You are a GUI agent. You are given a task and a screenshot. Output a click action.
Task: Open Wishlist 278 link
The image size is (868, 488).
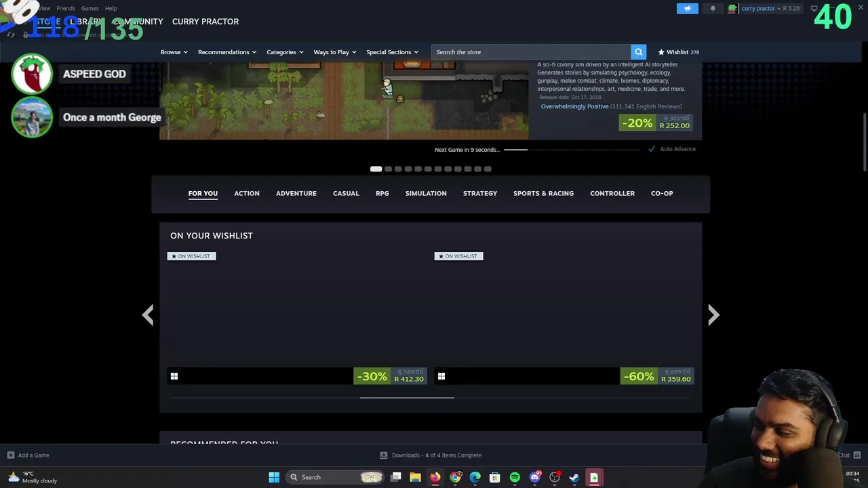pos(679,52)
